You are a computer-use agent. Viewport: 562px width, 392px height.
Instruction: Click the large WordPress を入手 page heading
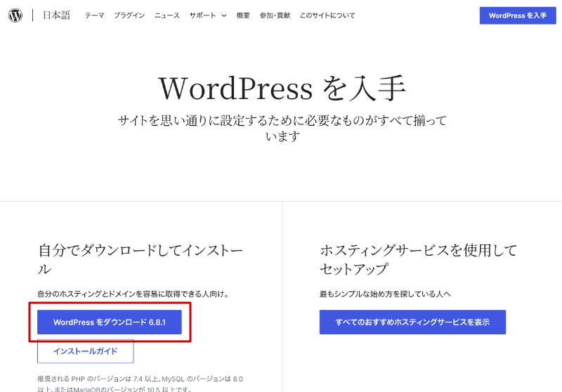(282, 89)
